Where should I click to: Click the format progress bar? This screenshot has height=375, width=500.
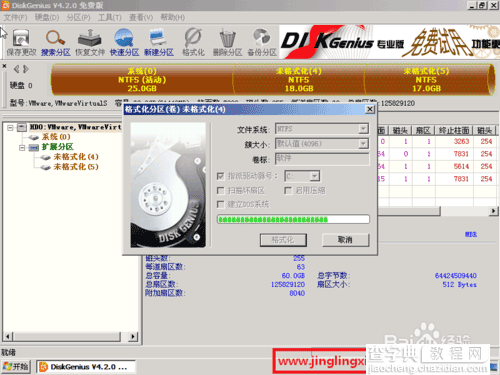coord(293,219)
